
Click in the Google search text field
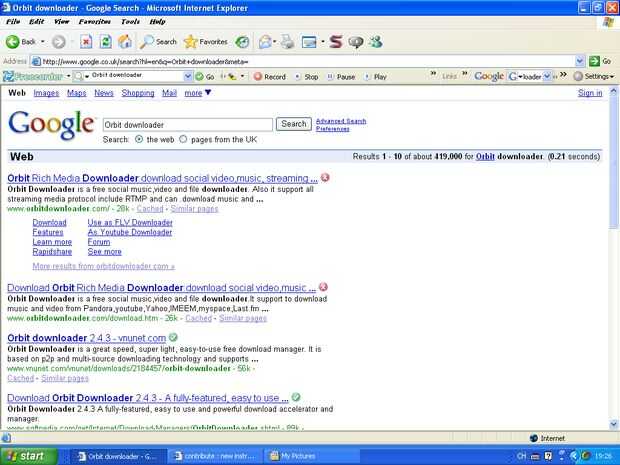(187, 125)
